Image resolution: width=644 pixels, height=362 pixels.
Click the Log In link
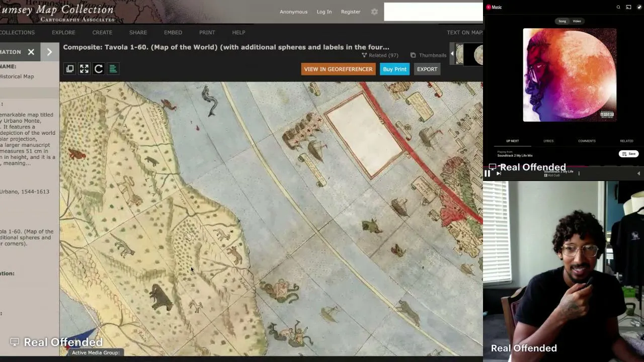324,12
